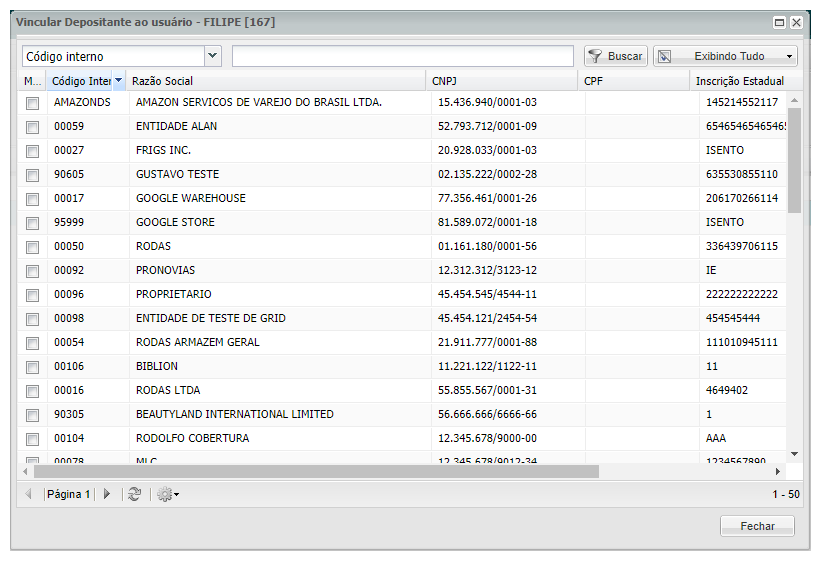The height and width of the screenshot is (561, 821).
Task: Click the Código Interno column header
Action: [x=81, y=81]
